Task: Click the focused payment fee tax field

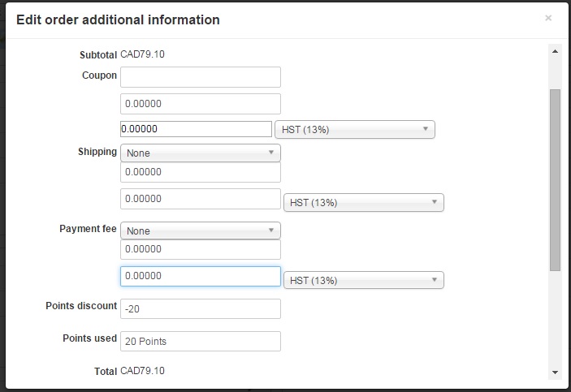Action: (200, 276)
